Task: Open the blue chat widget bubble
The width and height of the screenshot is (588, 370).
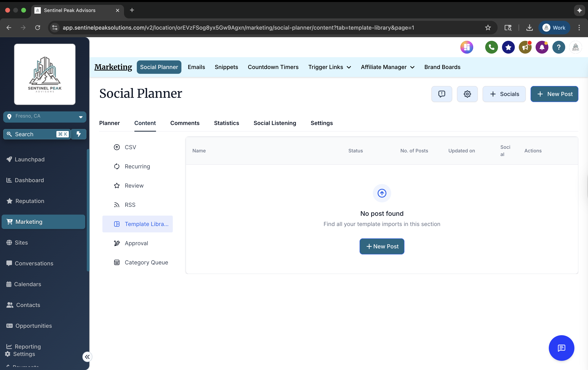Action: coord(561,348)
